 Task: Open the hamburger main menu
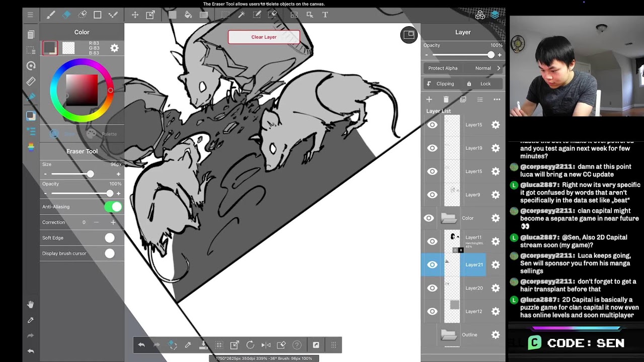pyautogui.click(x=30, y=15)
